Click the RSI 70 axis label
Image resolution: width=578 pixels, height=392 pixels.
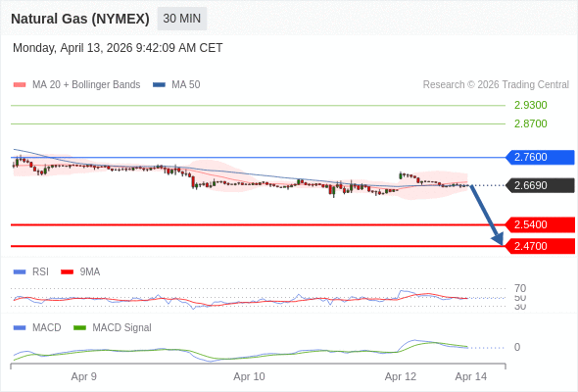(x=520, y=288)
